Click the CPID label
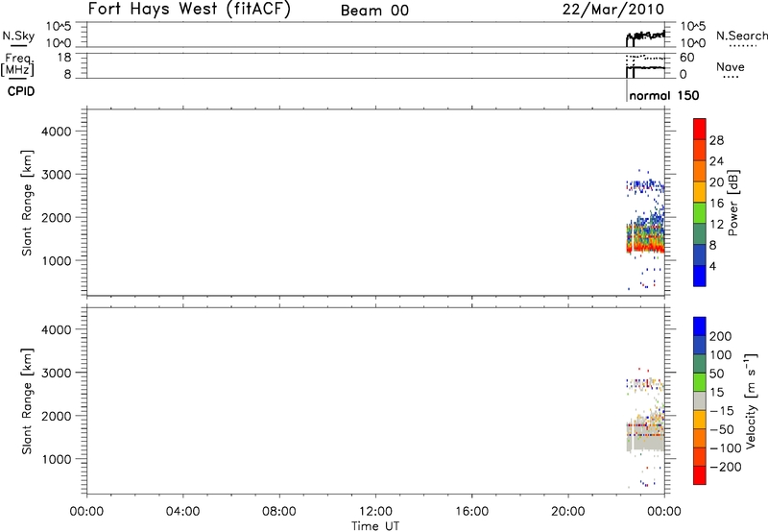 pos(21,91)
